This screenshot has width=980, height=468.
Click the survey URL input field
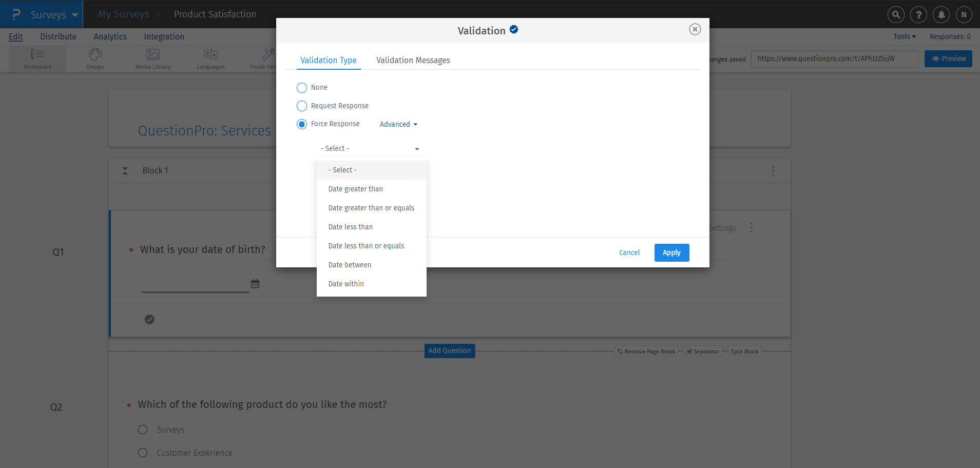click(x=834, y=59)
